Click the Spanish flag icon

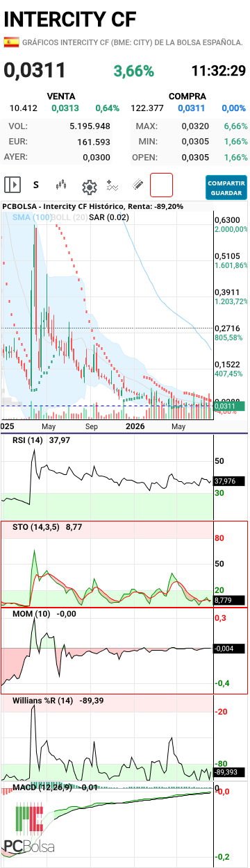pos(11,42)
